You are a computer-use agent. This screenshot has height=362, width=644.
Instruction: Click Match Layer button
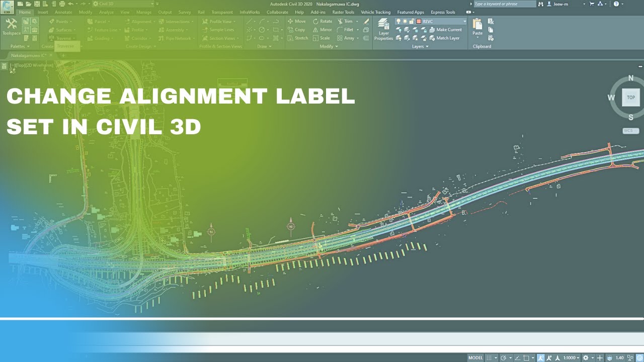(444, 38)
